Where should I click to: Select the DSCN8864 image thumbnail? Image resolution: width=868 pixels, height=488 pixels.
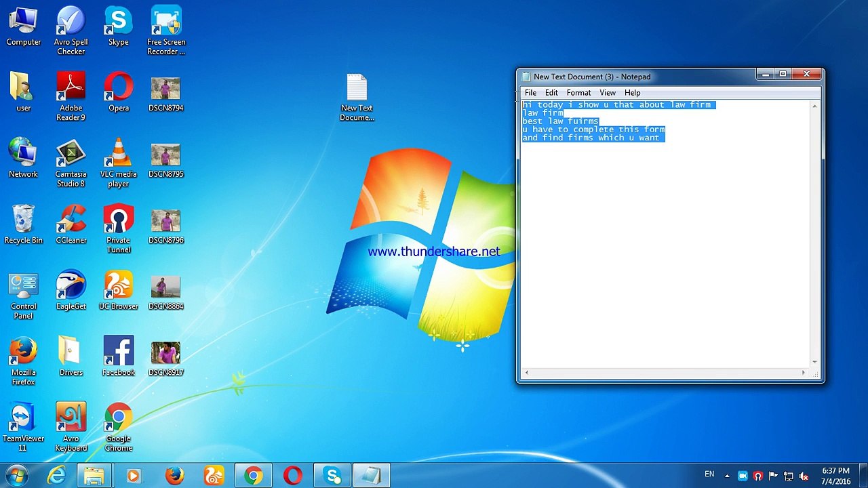[166, 291]
